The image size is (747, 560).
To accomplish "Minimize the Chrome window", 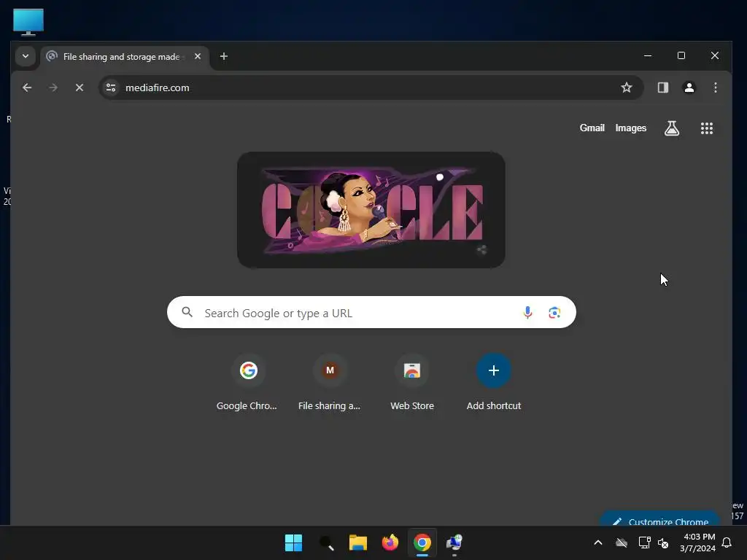I will [x=648, y=55].
